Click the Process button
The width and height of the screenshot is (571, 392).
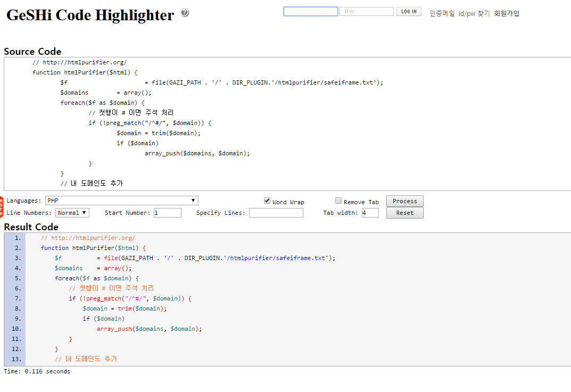(404, 201)
